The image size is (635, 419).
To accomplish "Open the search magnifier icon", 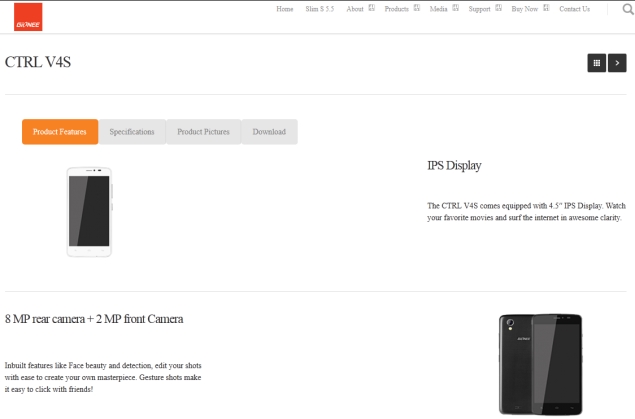I will [x=628, y=9].
